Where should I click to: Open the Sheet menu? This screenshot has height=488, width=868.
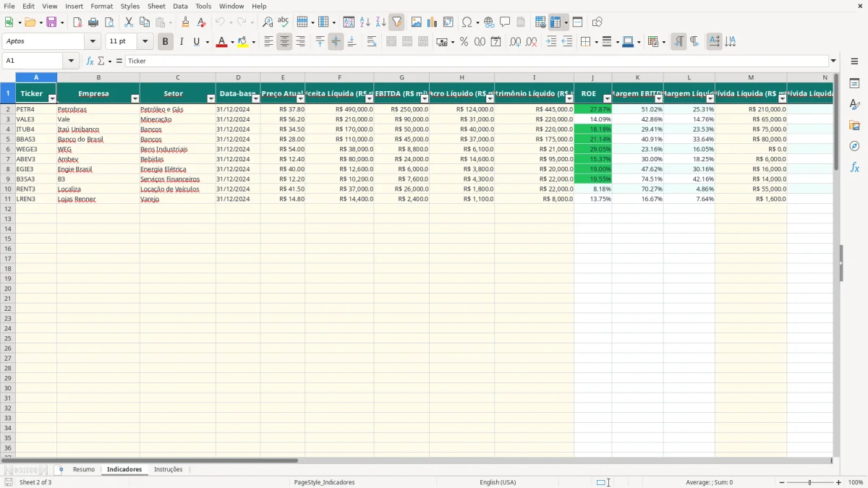156,6
